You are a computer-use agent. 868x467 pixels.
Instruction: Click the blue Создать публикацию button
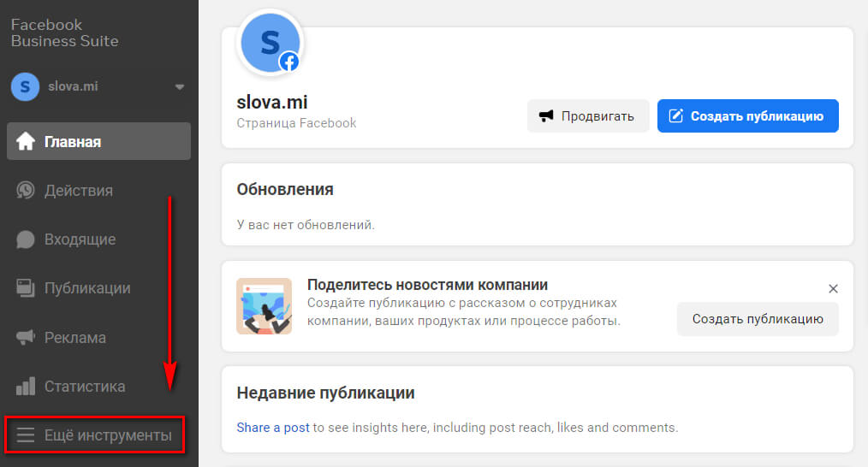(x=748, y=115)
